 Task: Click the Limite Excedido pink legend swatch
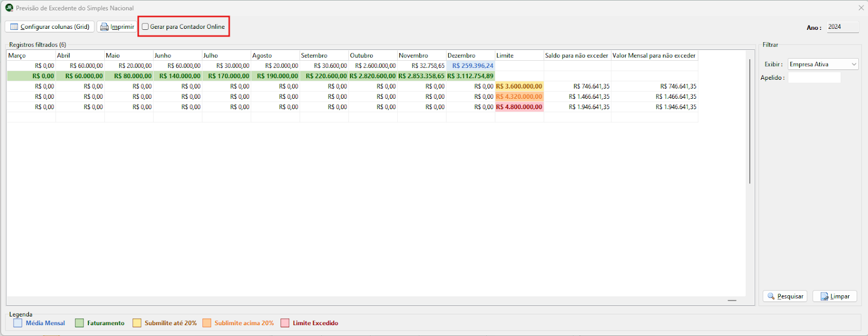[285, 323]
